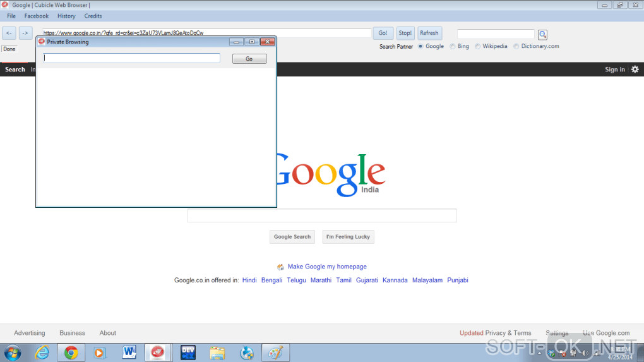The image size is (644, 362).
Task: Click homepage icon beside Make Google my homepage
Action: pos(280,267)
